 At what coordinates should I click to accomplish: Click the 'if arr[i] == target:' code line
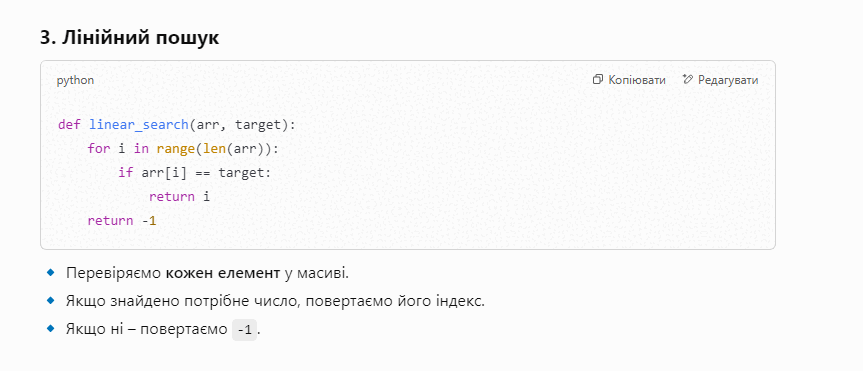[195, 173]
